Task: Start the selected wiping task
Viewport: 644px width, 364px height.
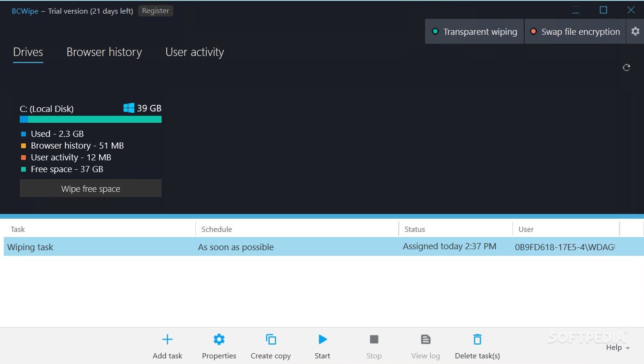Action: 322,340
